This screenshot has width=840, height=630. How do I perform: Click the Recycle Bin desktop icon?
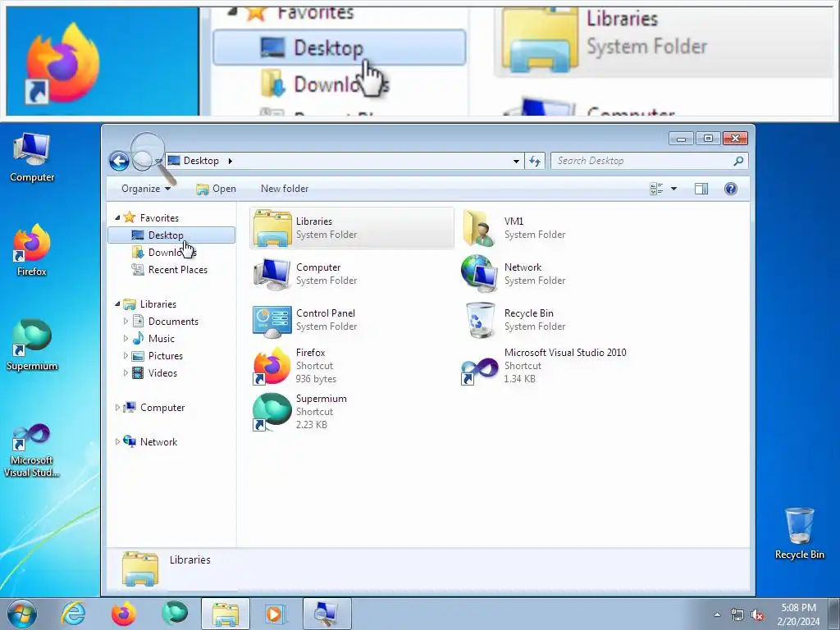click(x=799, y=533)
